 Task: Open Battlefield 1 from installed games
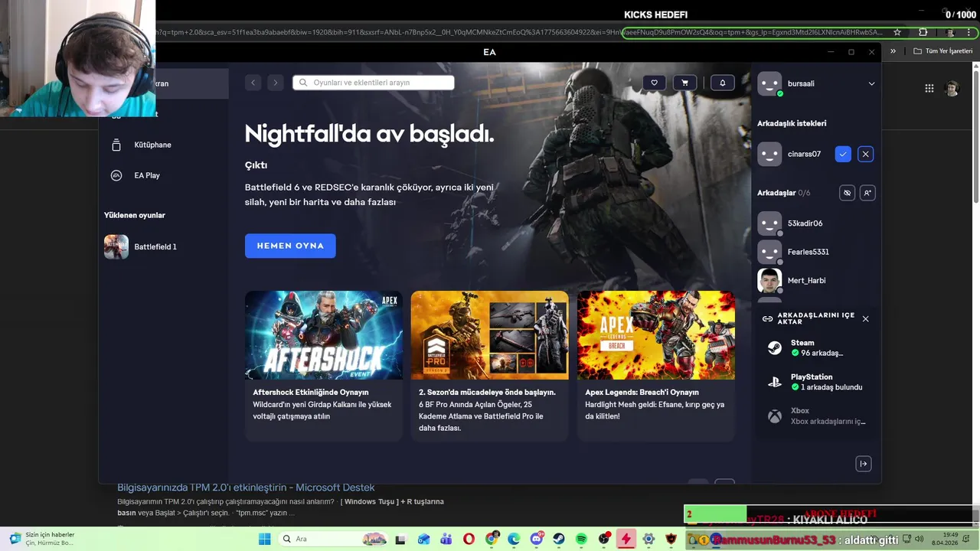coord(163,246)
